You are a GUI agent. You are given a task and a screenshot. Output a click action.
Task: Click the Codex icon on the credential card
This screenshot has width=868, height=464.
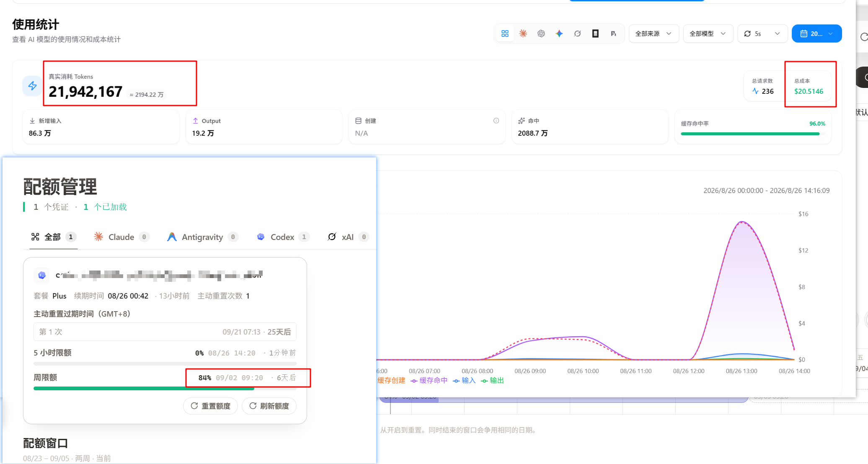point(42,275)
